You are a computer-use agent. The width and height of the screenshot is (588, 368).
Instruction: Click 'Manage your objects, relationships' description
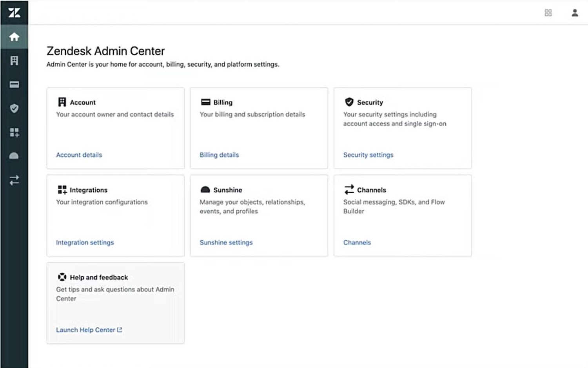252,207
